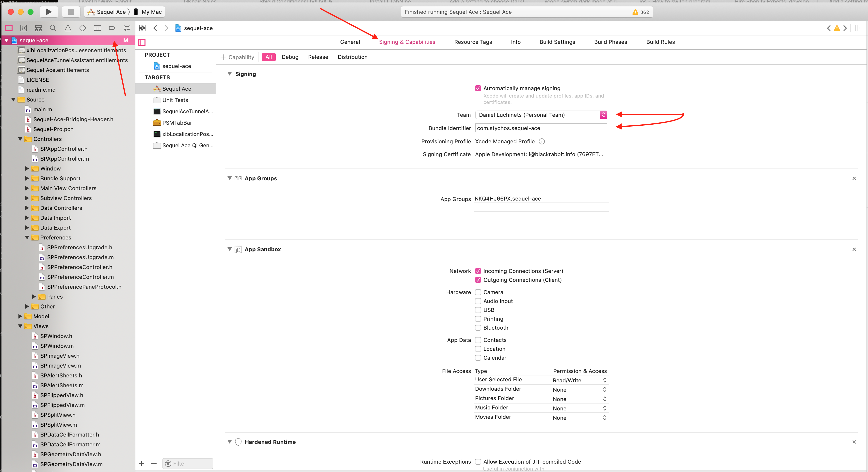Enable USB hardware access
The image size is (868, 472).
[478, 310]
